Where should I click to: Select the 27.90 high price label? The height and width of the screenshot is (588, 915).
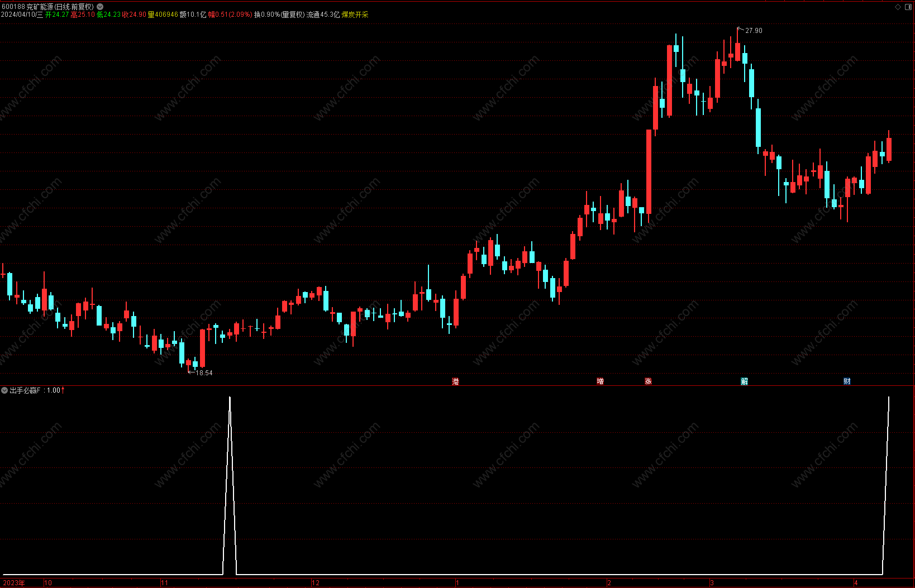click(754, 31)
